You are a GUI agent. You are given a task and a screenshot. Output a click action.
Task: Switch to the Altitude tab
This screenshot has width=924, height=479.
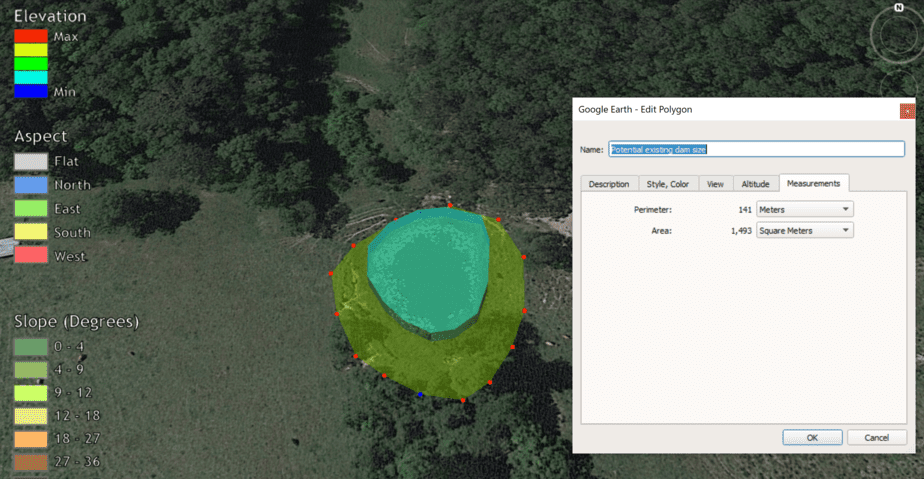click(755, 184)
